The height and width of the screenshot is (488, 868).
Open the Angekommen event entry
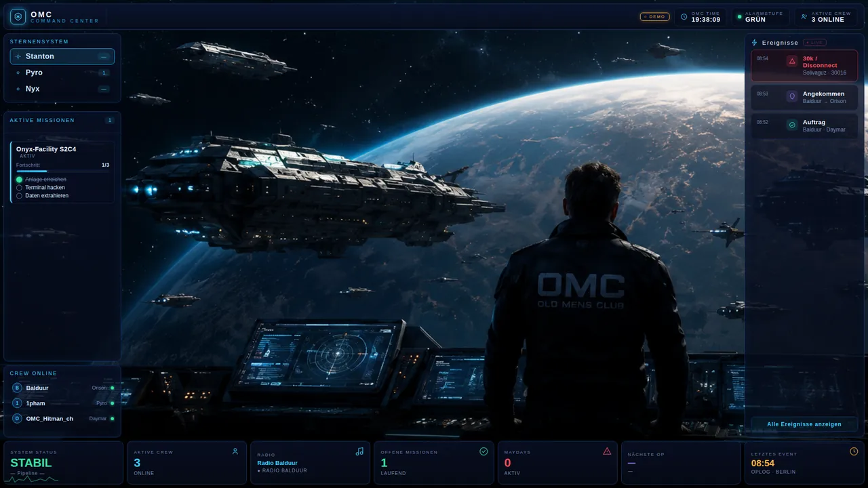804,98
